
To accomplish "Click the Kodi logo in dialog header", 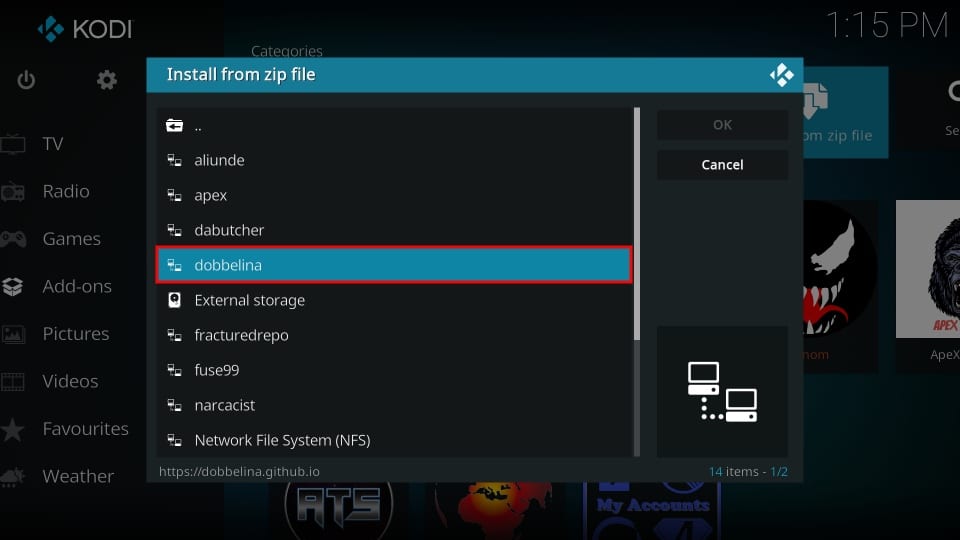I will point(781,75).
